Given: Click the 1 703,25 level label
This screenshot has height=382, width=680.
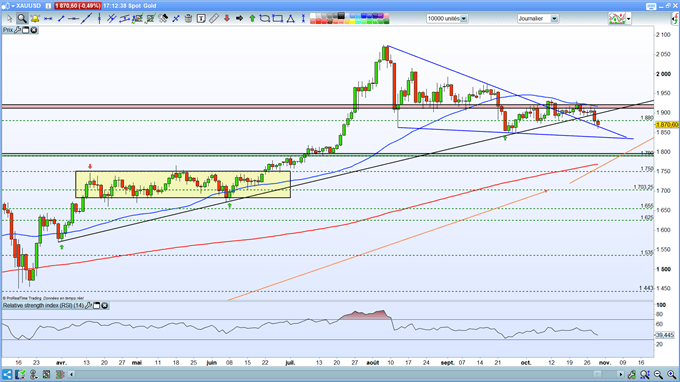Looking at the screenshot, I should (644, 187).
